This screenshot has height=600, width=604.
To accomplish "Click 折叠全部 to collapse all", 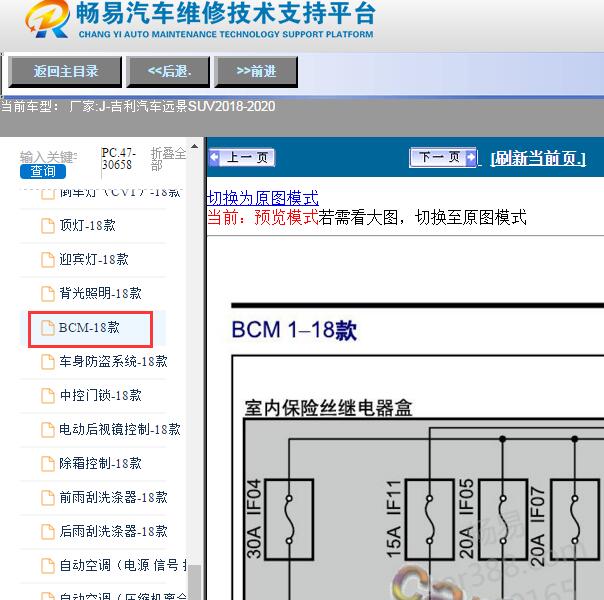I will pos(168,159).
